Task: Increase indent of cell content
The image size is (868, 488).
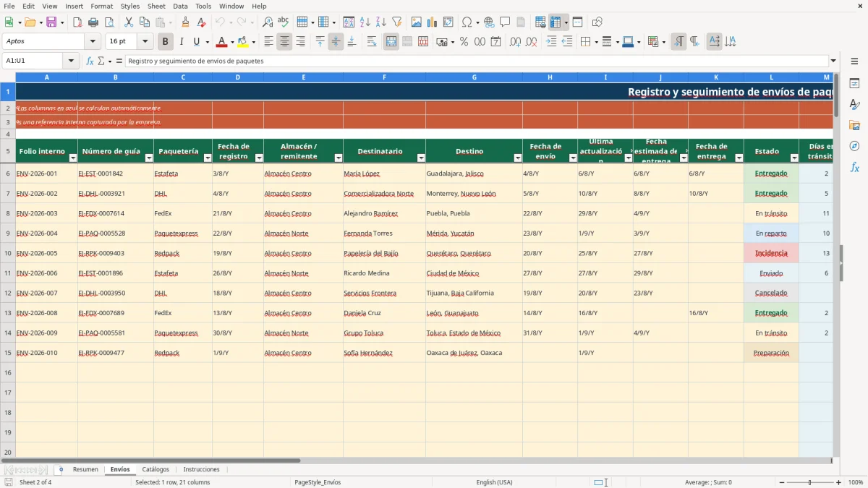Action: [551, 42]
